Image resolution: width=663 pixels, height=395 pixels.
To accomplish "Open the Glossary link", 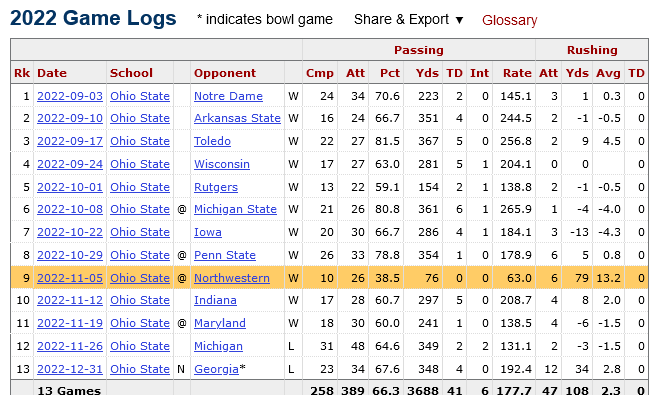I will [510, 20].
